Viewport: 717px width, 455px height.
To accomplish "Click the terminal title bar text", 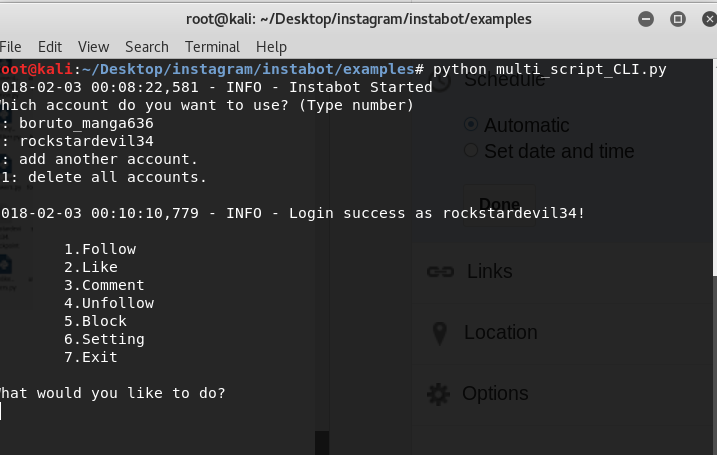I will [358, 19].
